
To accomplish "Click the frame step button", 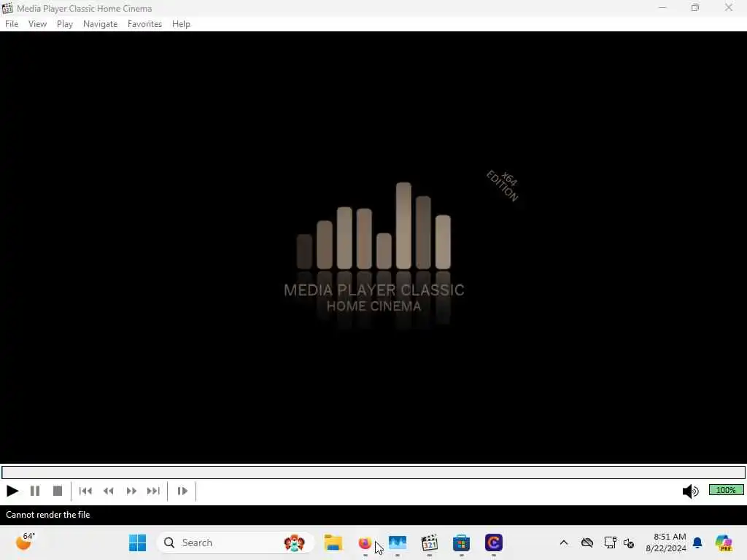I will pos(182,491).
